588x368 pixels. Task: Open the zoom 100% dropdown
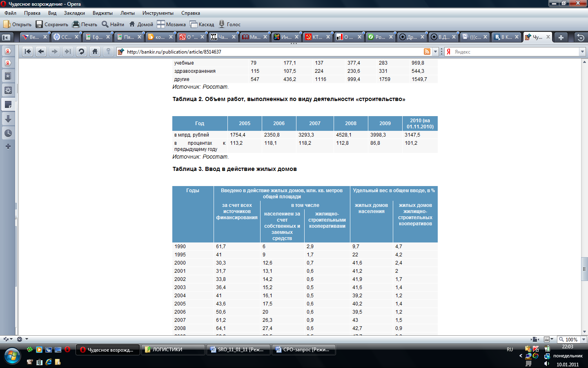tap(584, 339)
